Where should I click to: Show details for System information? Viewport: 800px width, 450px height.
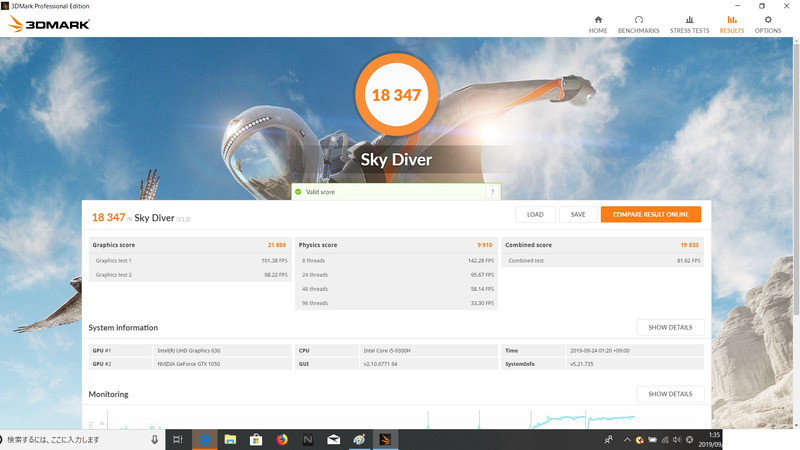pos(670,327)
